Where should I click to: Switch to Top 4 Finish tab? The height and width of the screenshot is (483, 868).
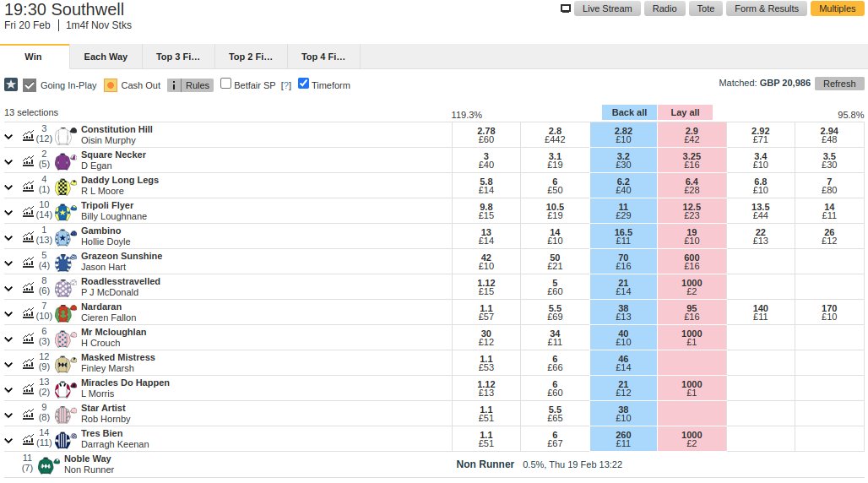point(323,57)
